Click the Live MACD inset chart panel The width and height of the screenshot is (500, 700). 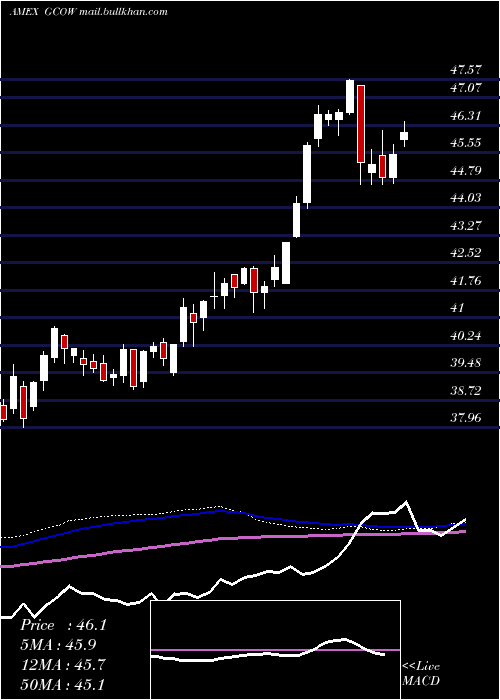(x=275, y=650)
